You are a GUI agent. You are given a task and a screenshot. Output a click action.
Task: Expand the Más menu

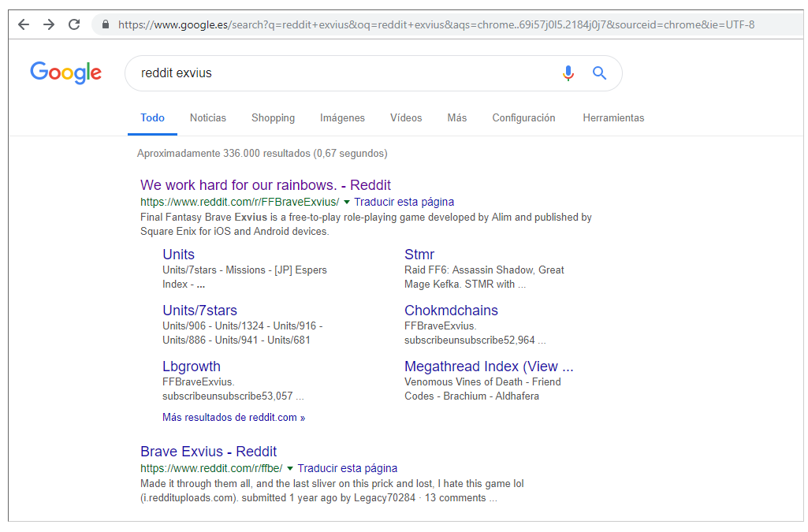(457, 118)
